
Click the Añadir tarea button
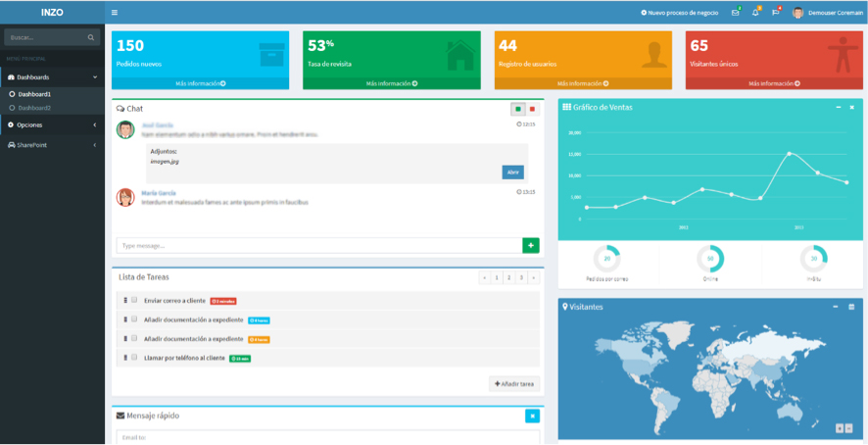[x=514, y=383]
